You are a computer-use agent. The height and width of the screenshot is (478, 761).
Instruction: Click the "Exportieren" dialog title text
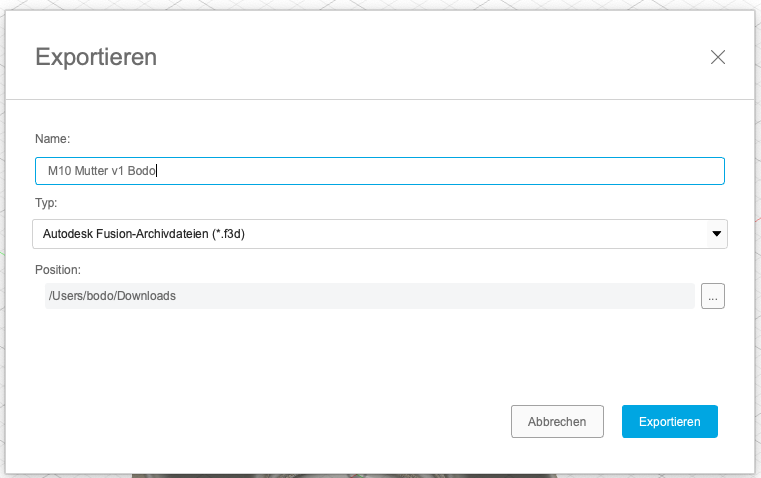(x=96, y=57)
